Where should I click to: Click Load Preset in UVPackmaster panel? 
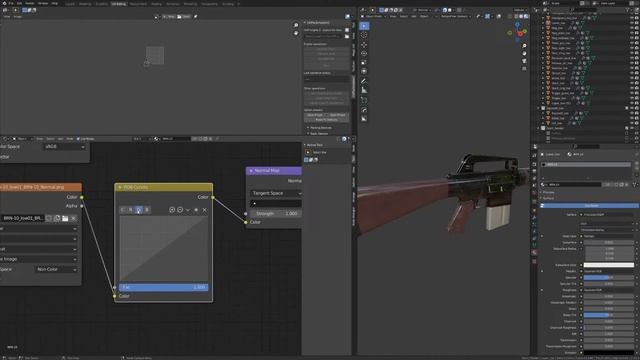[338, 115]
